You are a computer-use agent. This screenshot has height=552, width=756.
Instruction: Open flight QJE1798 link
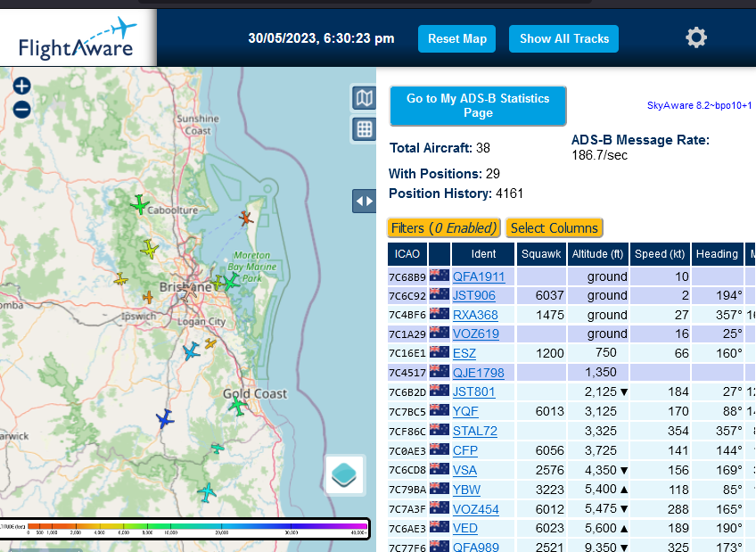(478, 373)
